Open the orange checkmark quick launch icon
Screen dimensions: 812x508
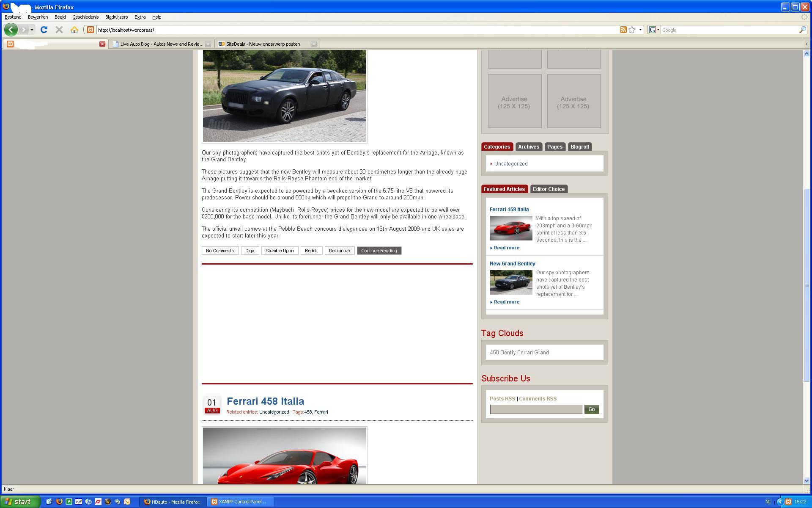click(127, 502)
